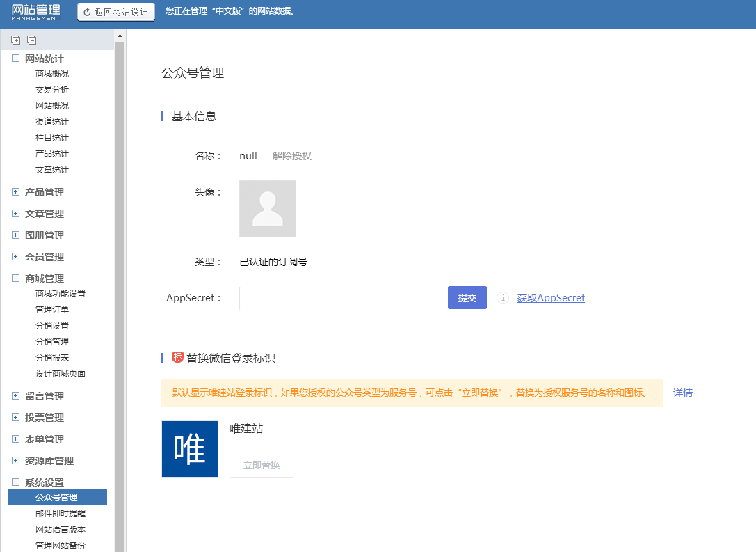Collapse the 商城管理 tree node
Viewport: 756px width, 552px height.
click(x=15, y=278)
